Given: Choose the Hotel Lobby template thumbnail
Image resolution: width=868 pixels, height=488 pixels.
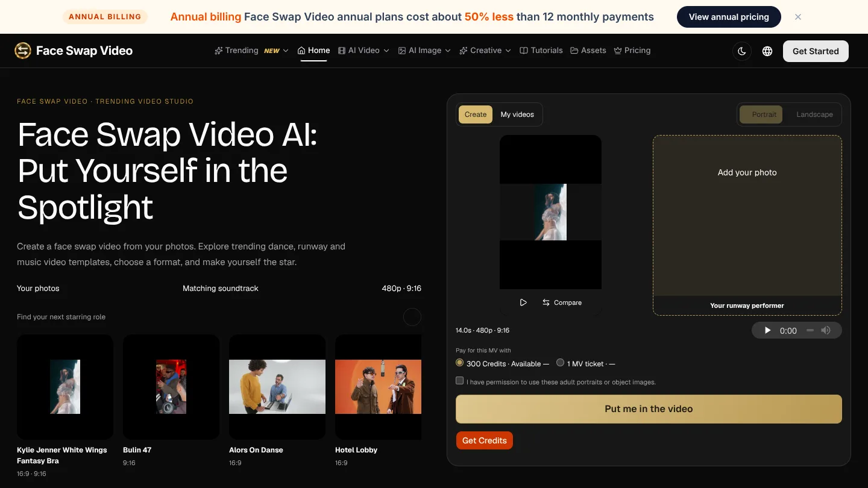Looking at the screenshot, I should (x=379, y=387).
